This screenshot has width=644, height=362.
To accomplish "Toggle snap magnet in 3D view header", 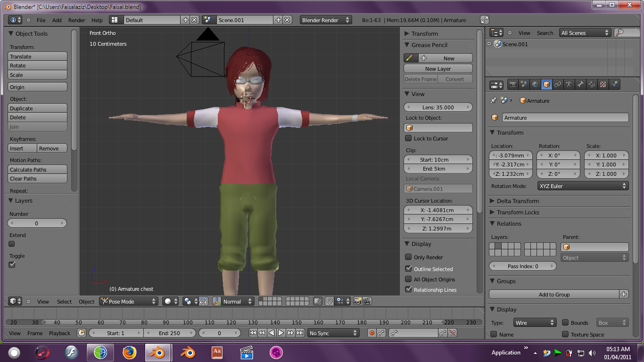I will click(330, 301).
